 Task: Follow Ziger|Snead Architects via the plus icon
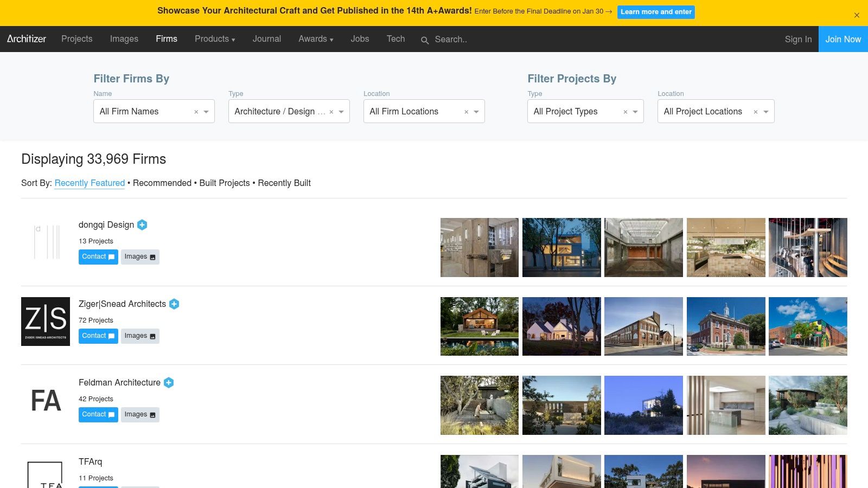(x=174, y=304)
